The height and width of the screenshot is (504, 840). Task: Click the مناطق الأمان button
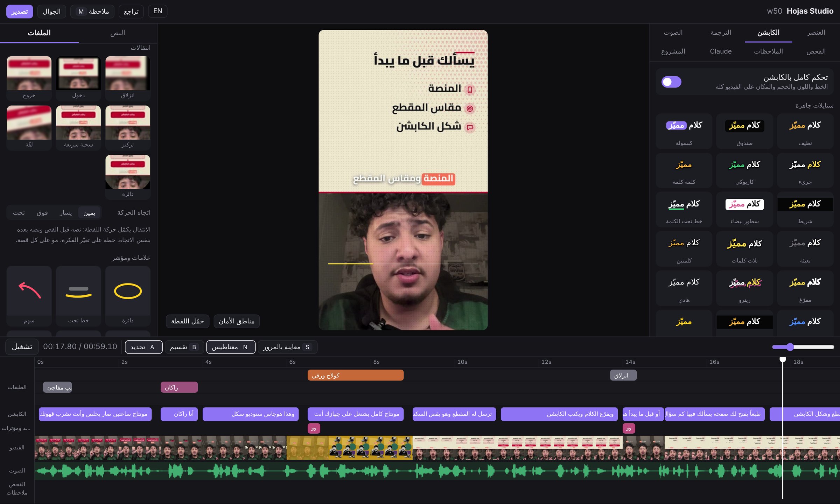(237, 321)
